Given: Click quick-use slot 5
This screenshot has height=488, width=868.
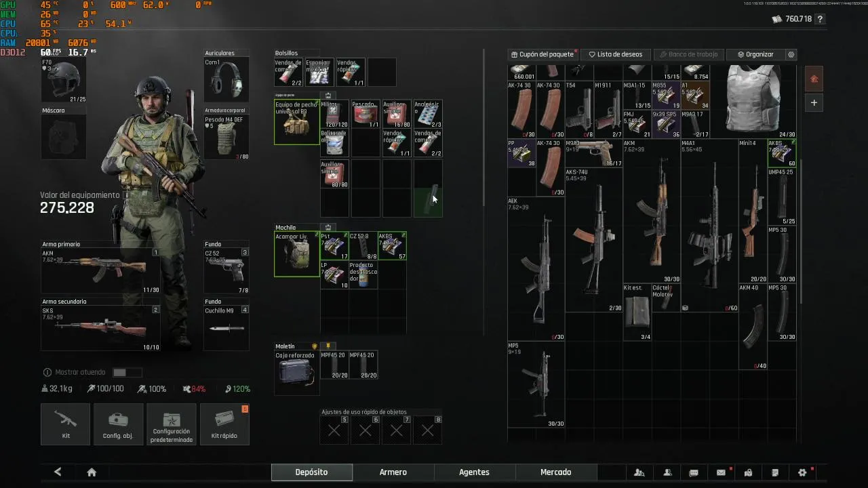Looking at the screenshot, I should tap(334, 430).
